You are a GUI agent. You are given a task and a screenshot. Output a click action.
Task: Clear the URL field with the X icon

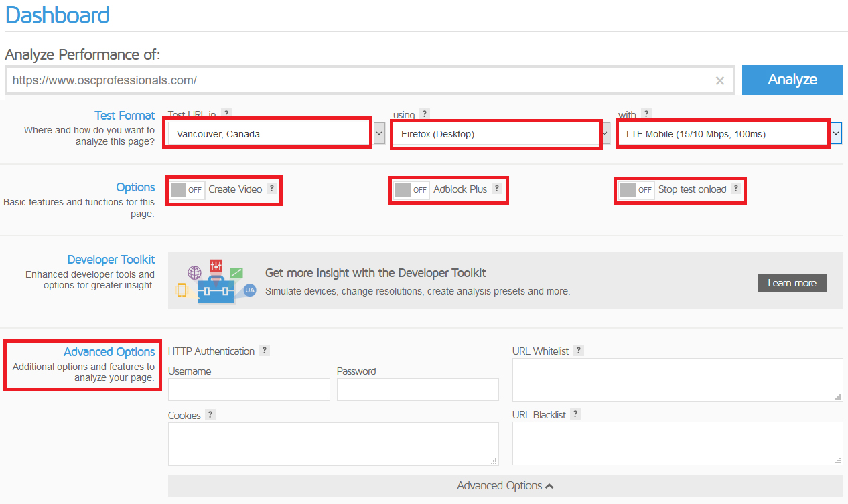[x=720, y=80]
